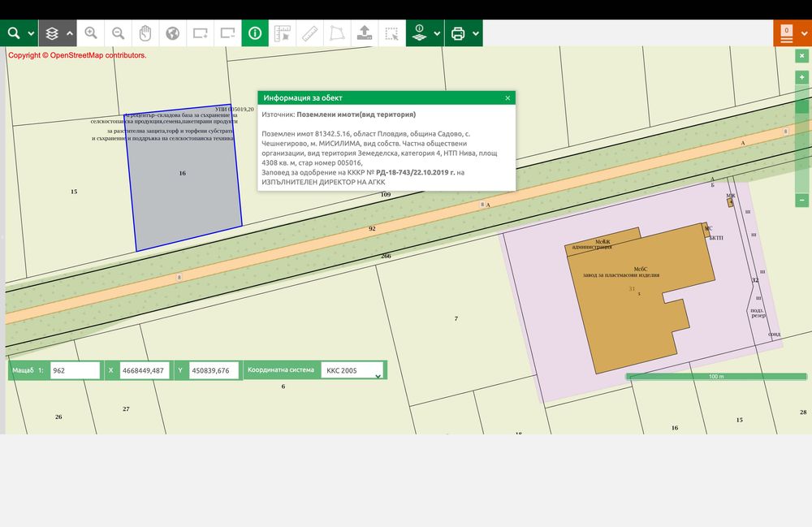This screenshot has width=812, height=527.
Task: Expand the search tool dropdown arrow
Action: click(31, 33)
